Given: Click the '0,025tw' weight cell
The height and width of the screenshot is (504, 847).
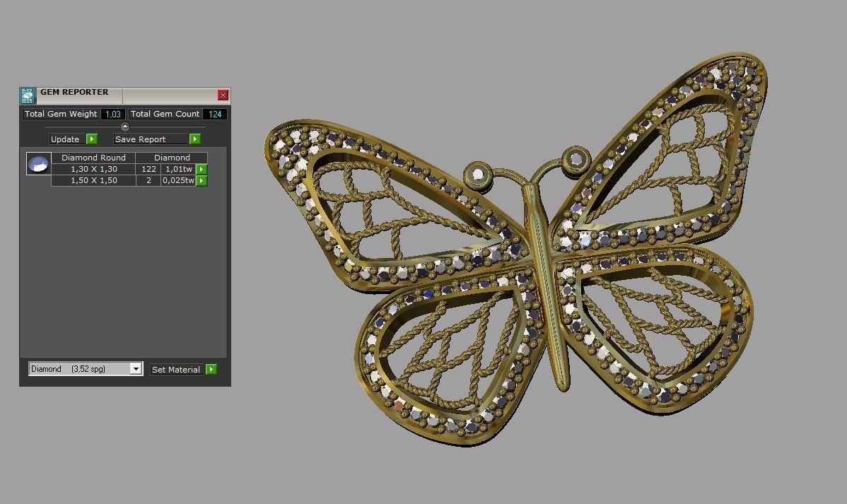Looking at the screenshot, I should [179, 180].
